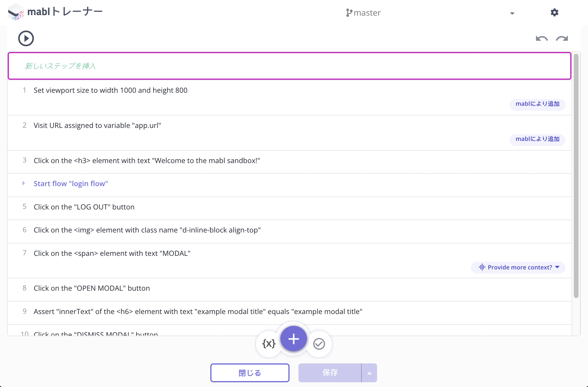
Task: Play the test steps
Action: [x=26, y=38]
